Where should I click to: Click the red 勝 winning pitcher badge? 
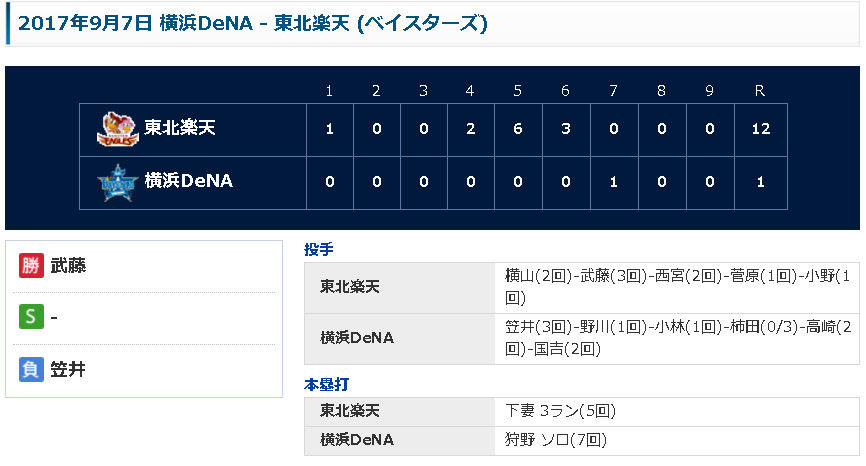pyautogui.click(x=30, y=265)
